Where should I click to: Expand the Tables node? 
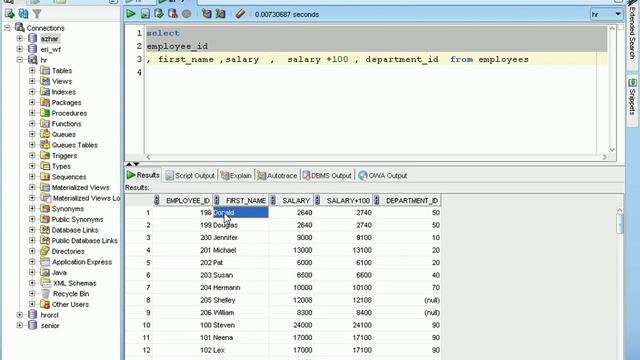click(32, 71)
